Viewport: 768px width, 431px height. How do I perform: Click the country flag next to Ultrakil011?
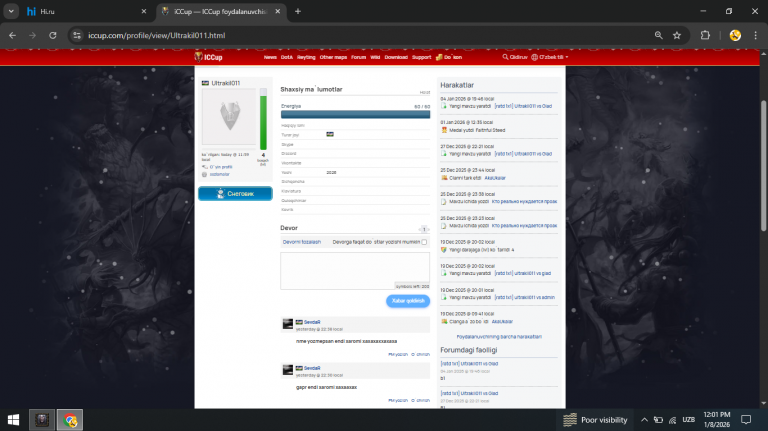(x=205, y=83)
